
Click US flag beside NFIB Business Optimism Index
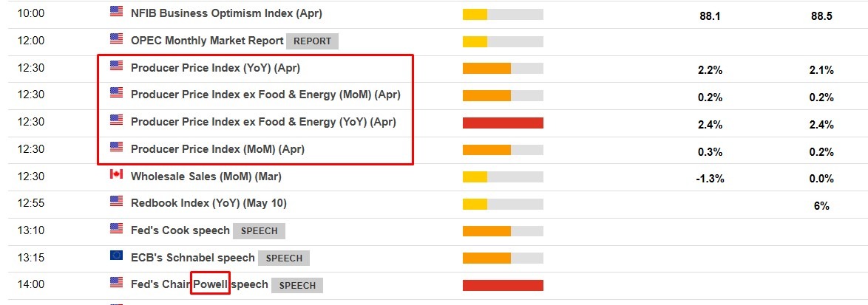pos(116,12)
